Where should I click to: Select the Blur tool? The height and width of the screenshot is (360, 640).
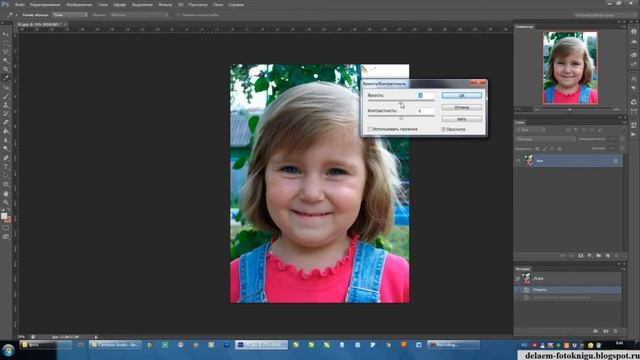6,140
